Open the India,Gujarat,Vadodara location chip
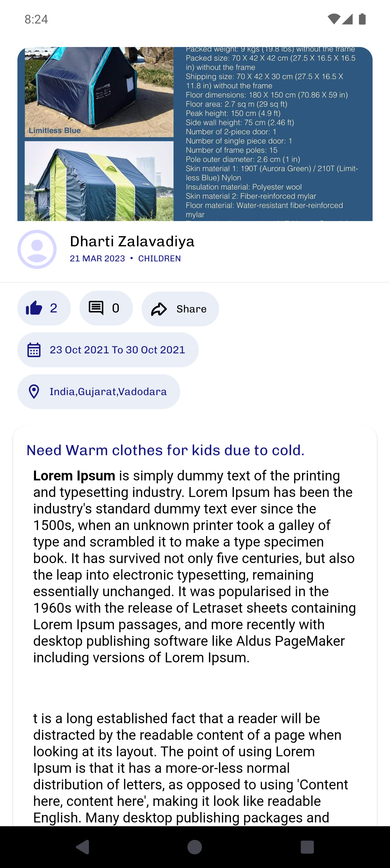The height and width of the screenshot is (868, 390). 99,392
